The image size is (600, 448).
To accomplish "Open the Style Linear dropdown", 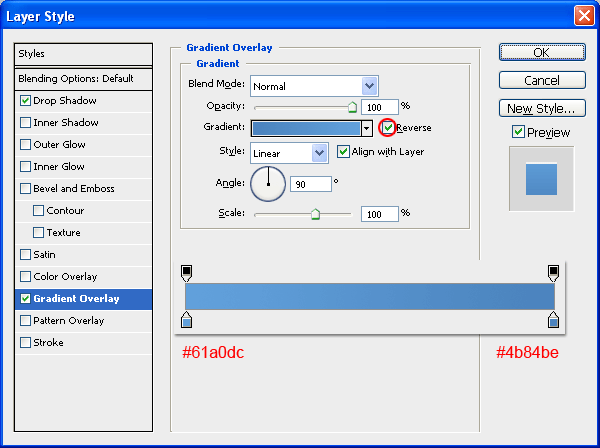I will click(289, 153).
